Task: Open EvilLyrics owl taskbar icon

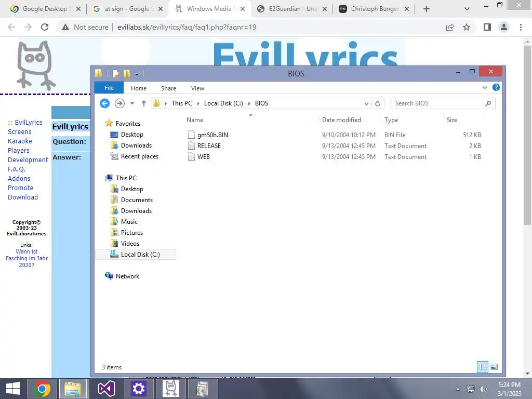Action: [x=170, y=389]
